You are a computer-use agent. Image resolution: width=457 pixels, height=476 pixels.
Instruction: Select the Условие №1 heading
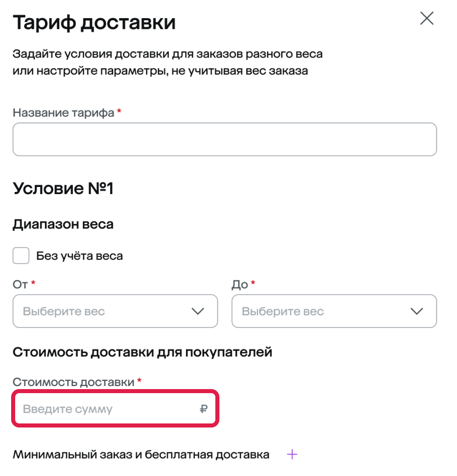coord(63,188)
